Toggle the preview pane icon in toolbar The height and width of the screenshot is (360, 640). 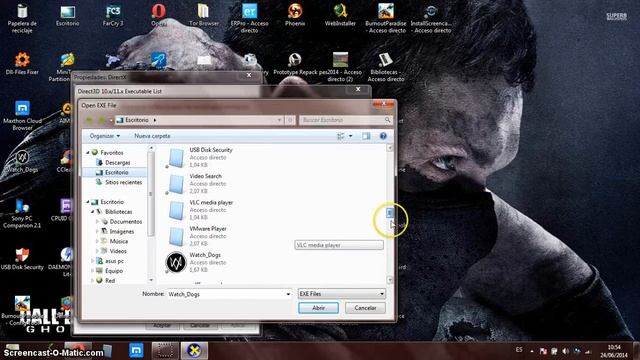366,136
